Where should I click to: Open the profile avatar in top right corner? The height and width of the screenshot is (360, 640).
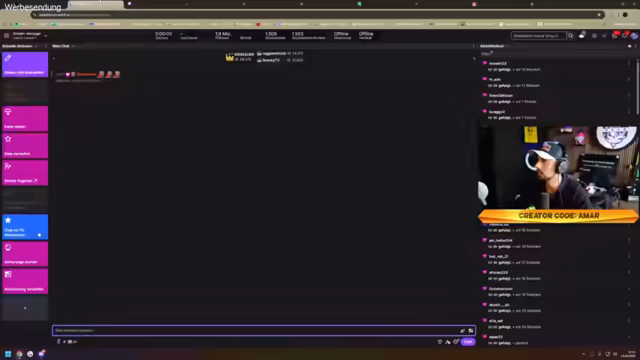pyautogui.click(x=634, y=36)
